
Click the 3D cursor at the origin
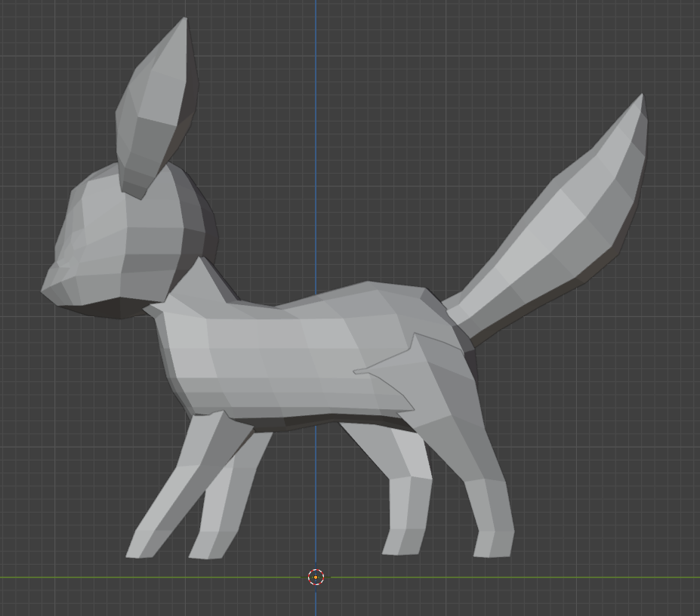tap(316, 577)
